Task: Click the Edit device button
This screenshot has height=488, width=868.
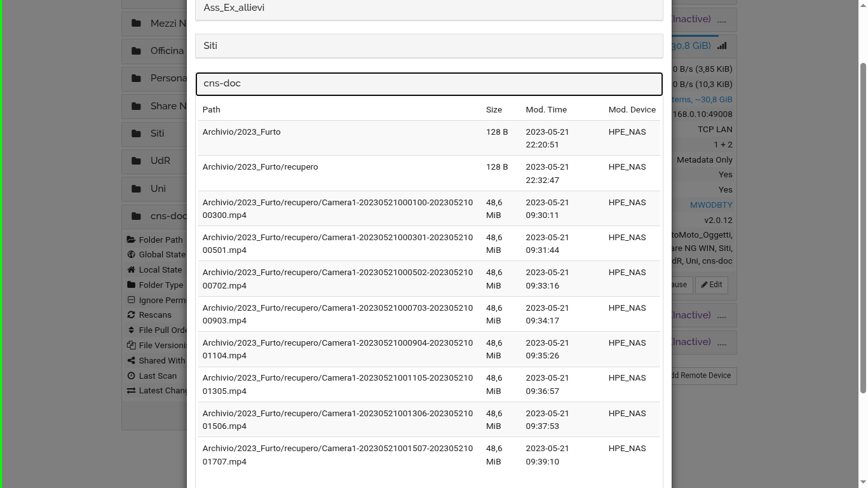Action: (711, 285)
